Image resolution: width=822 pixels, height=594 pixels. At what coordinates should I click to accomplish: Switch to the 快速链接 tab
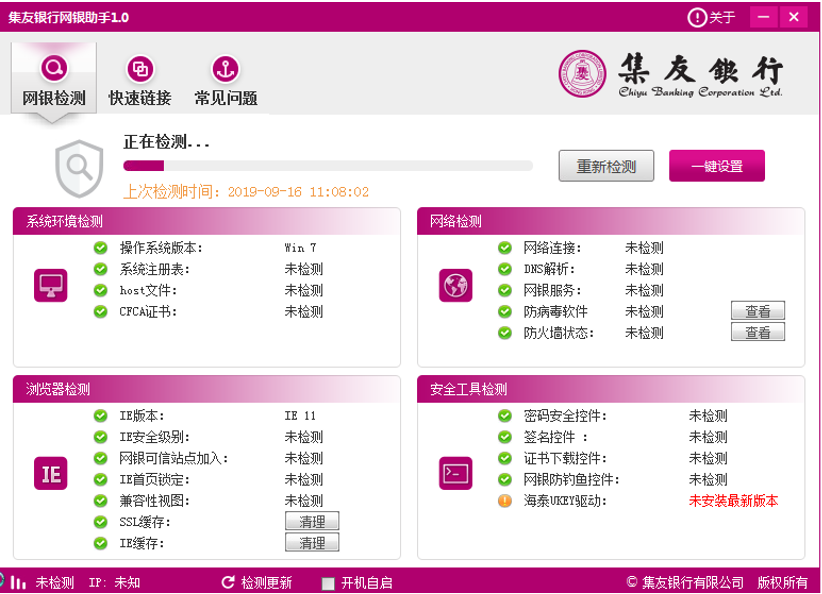tap(139, 81)
